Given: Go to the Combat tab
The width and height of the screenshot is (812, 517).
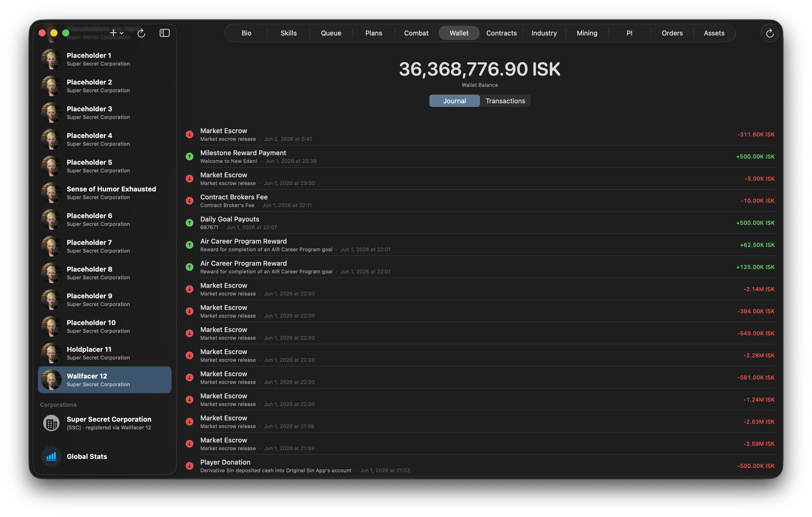Looking at the screenshot, I should pyautogui.click(x=416, y=33).
